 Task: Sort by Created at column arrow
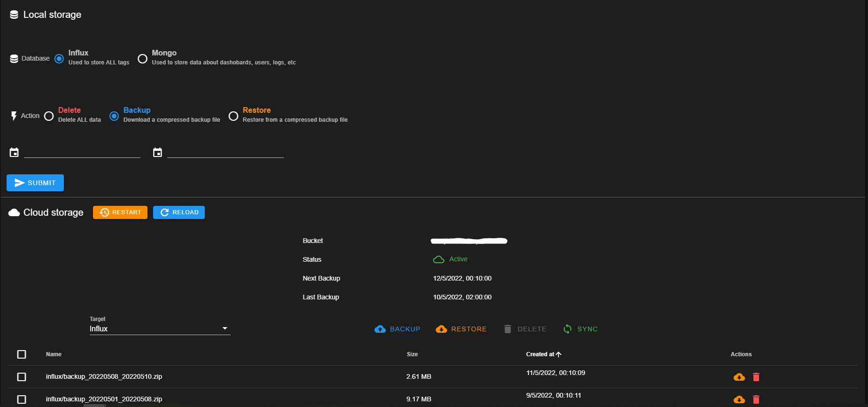[x=558, y=354]
